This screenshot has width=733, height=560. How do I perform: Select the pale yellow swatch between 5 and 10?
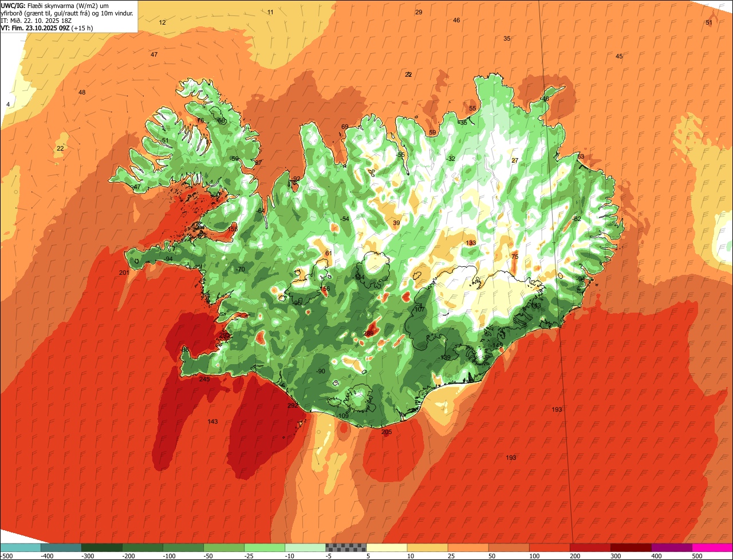point(387,547)
